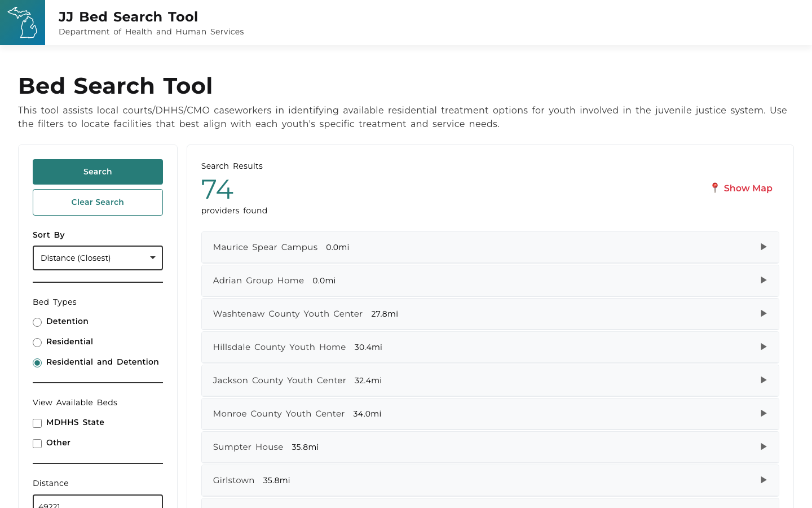Click the JJ Bed Search Tool header title
Screen dimensions: 812x508
point(128,17)
